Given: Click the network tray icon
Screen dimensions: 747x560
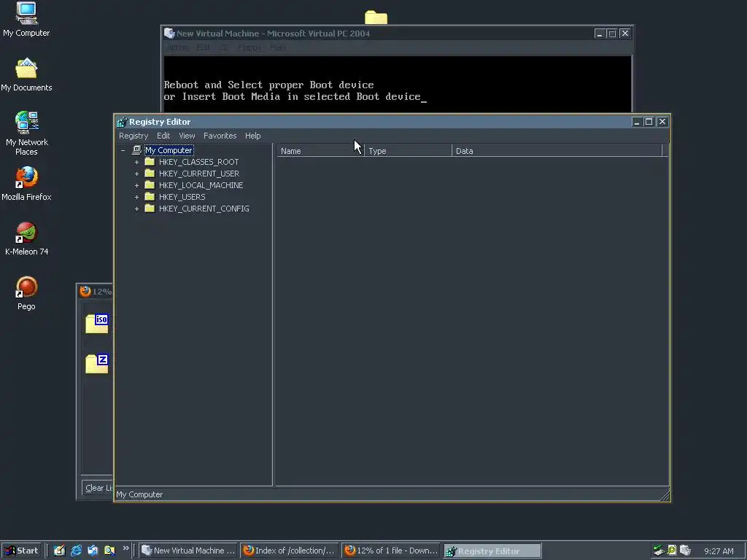Looking at the screenshot, I should point(659,551).
